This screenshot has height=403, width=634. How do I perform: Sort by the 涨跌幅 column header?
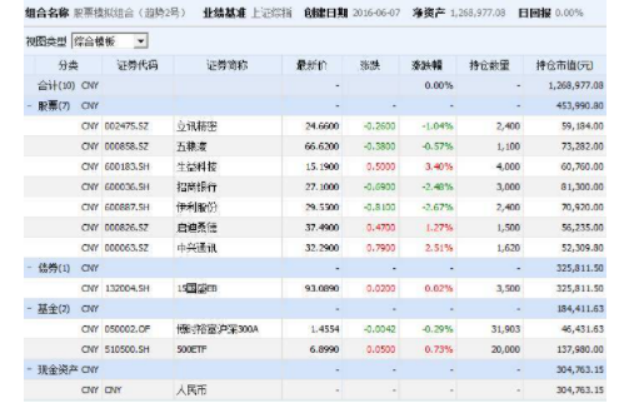point(427,65)
